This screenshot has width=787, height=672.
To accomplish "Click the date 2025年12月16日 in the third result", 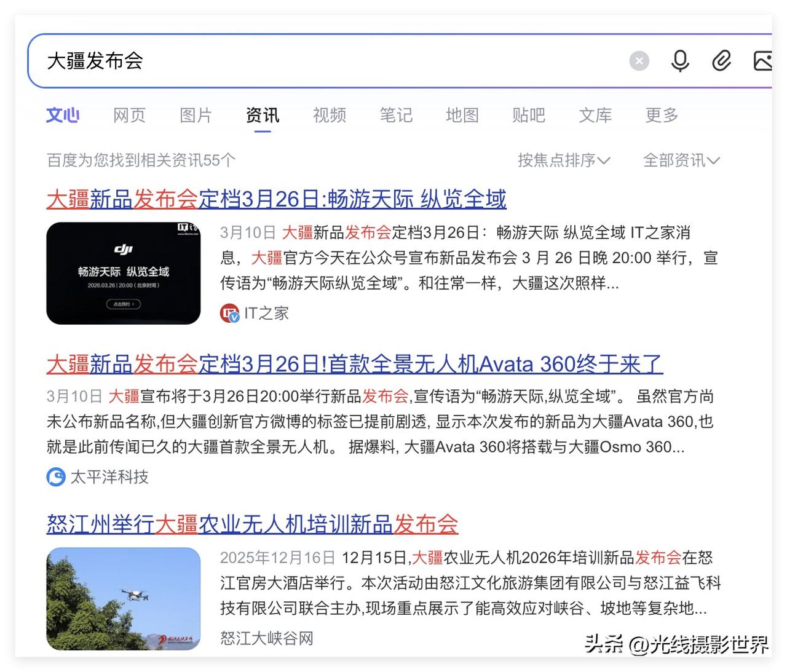I will pyautogui.click(x=278, y=558).
